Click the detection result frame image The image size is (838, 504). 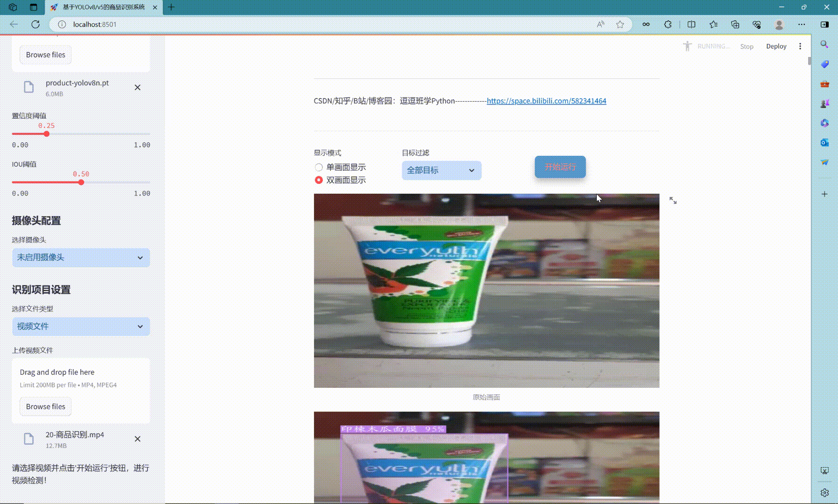[487, 457]
